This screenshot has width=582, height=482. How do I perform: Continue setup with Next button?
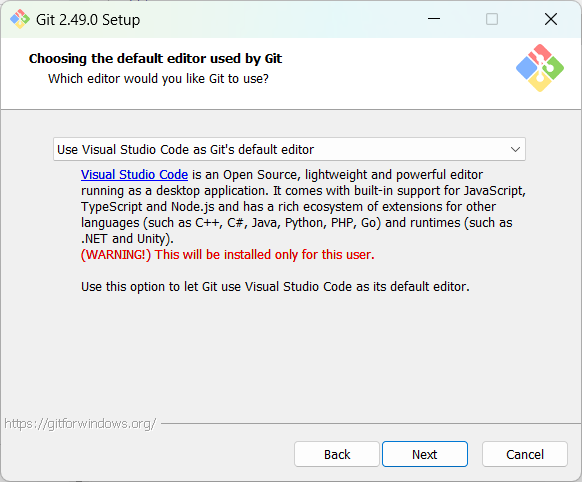[425, 454]
